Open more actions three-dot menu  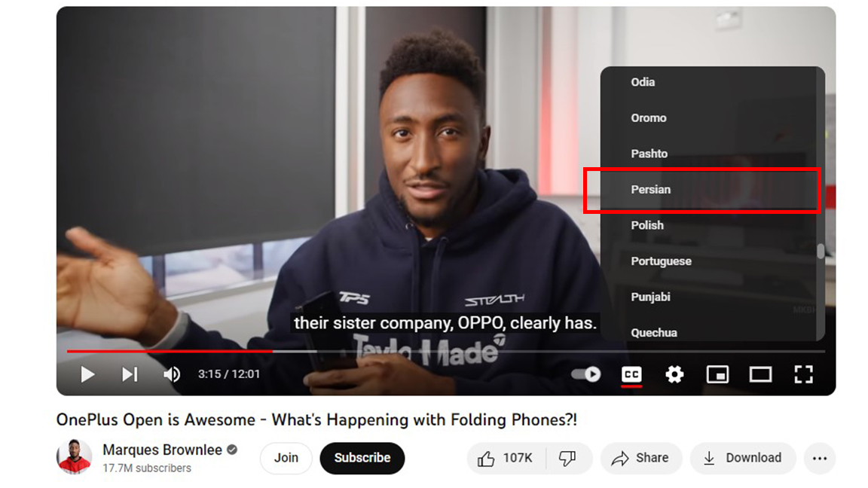click(x=819, y=458)
